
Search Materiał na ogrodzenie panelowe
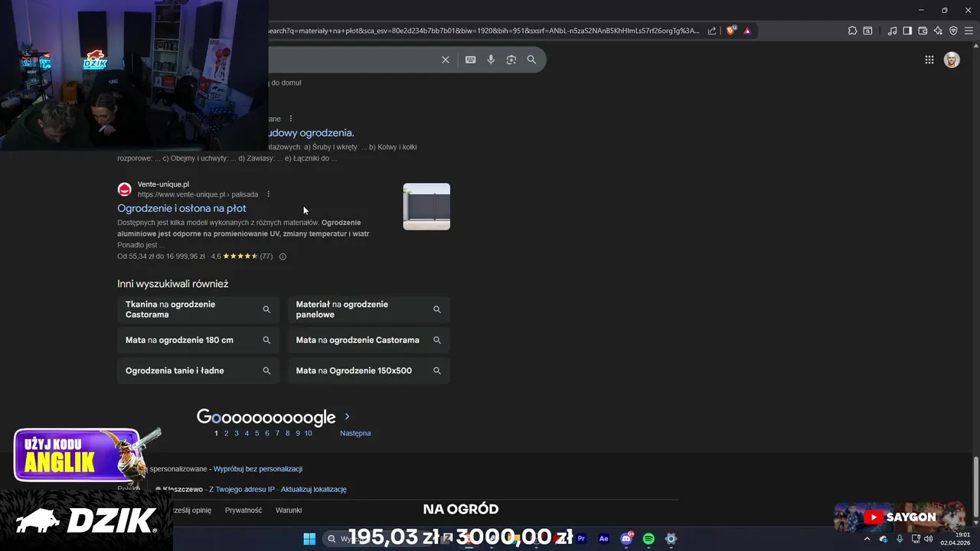point(368,309)
